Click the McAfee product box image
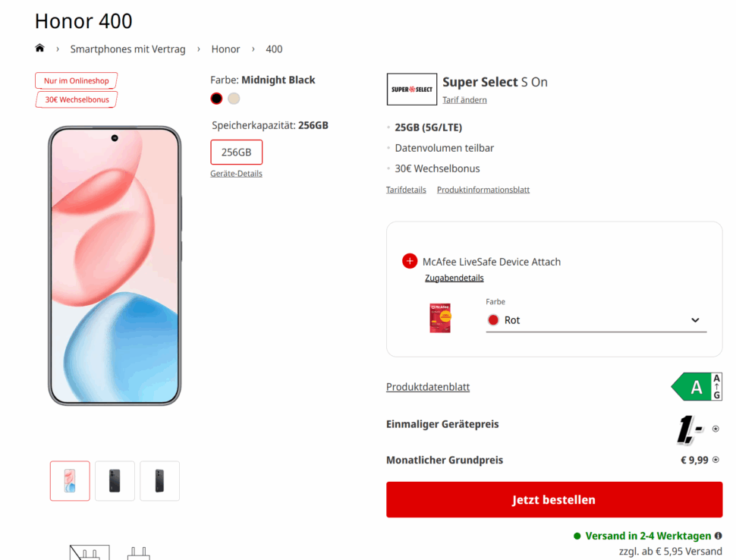The height and width of the screenshot is (560, 736). pyautogui.click(x=440, y=318)
